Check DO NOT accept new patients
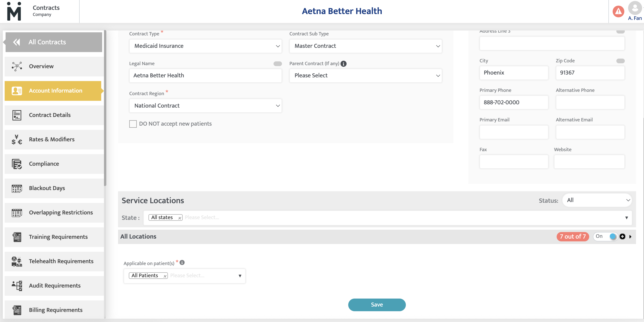Image resolution: width=644 pixels, height=322 pixels. pyautogui.click(x=133, y=124)
